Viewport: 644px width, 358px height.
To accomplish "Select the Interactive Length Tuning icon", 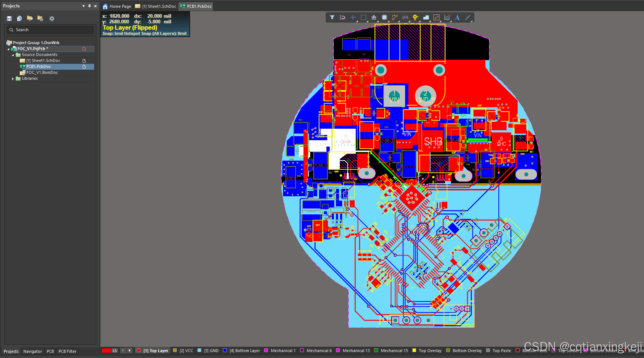I will tap(405, 17).
